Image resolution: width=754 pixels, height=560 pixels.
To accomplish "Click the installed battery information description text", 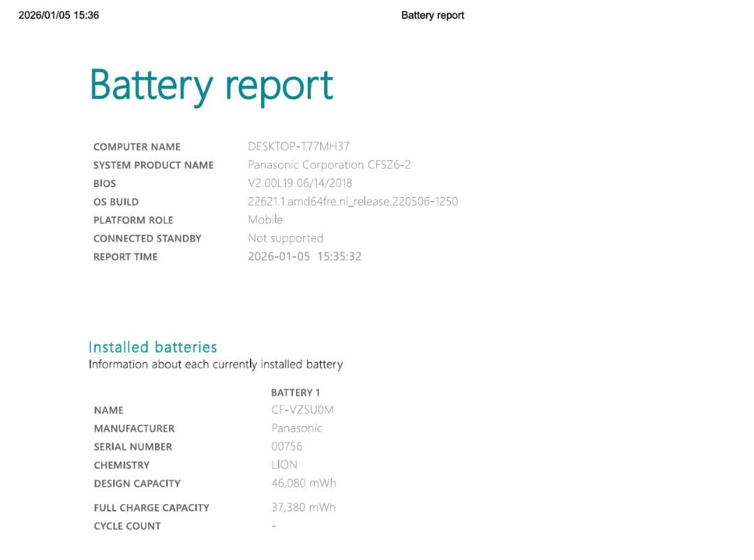I will coord(216,364).
